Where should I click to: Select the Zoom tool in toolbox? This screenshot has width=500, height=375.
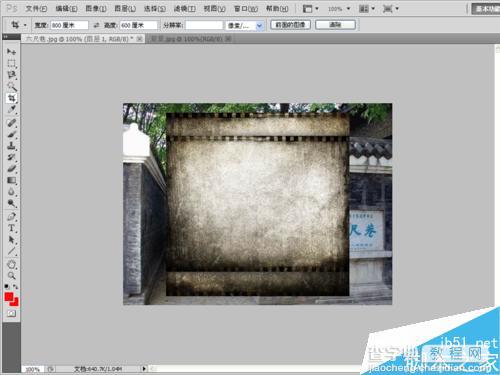[11, 276]
